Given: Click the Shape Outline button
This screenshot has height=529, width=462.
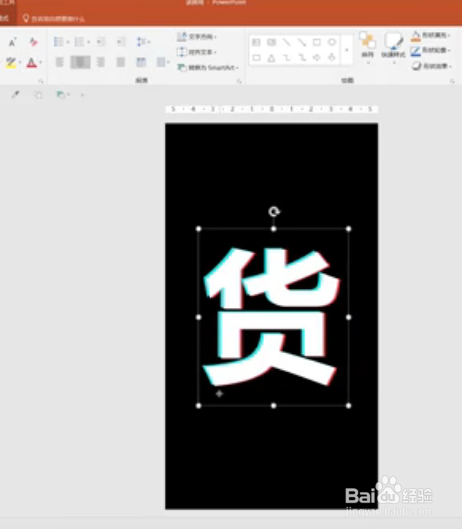Looking at the screenshot, I should point(431,51).
